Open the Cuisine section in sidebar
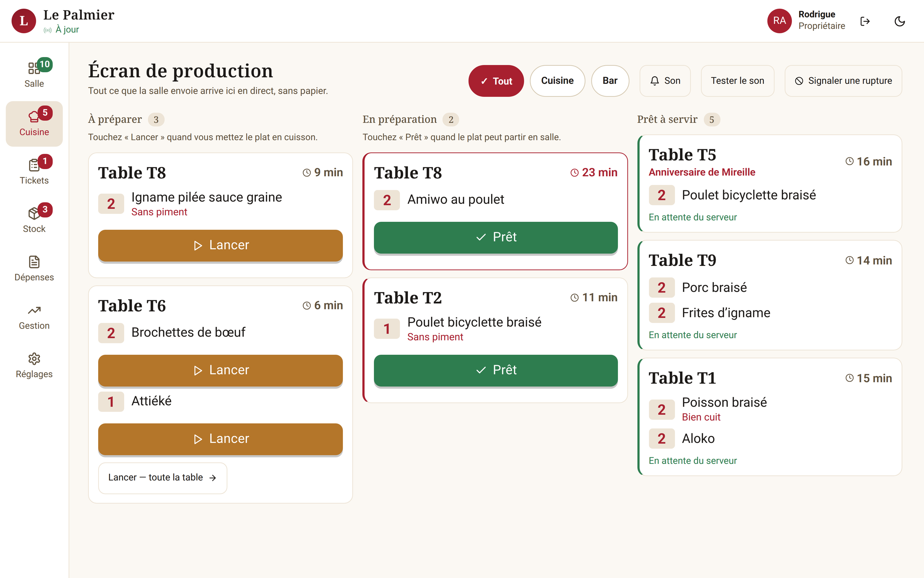 pos(34,124)
